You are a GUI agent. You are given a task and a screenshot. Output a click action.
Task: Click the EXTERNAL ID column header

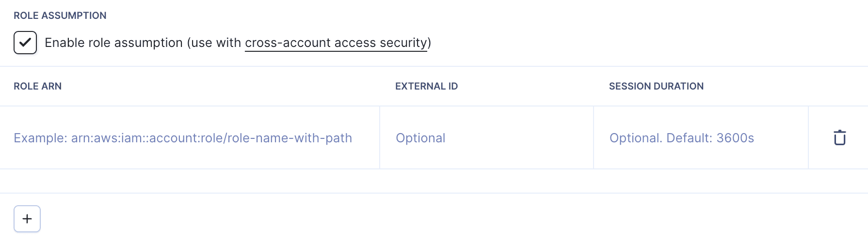click(426, 86)
